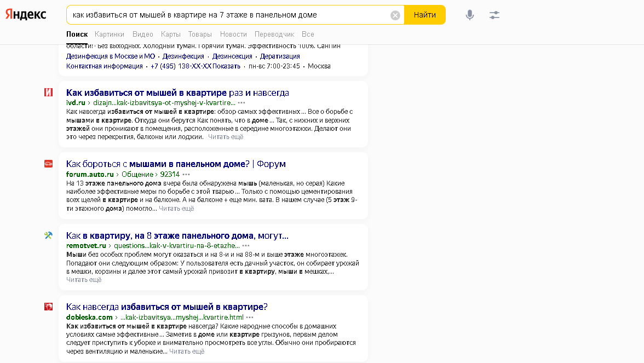Open the 92314 breadcrumb link
The height and width of the screenshot is (363, 644).
[170, 175]
